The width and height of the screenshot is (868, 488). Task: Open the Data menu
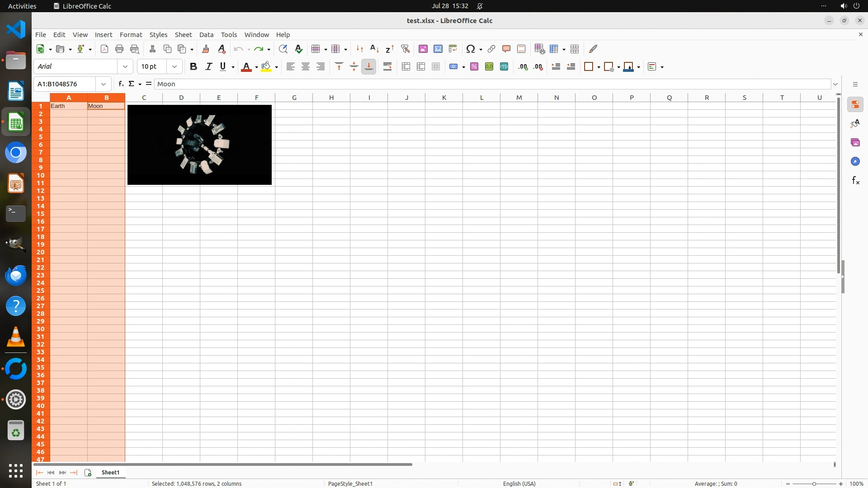coord(206,34)
